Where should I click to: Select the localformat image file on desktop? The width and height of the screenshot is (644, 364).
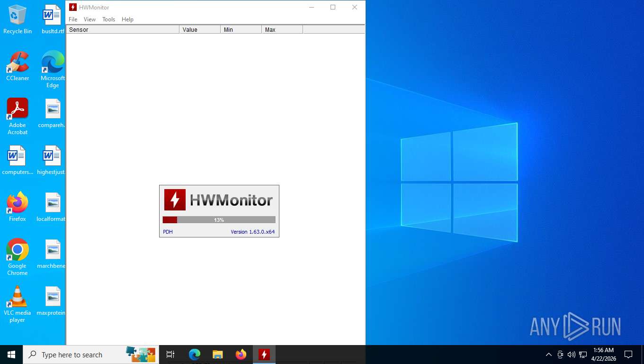[x=51, y=207]
